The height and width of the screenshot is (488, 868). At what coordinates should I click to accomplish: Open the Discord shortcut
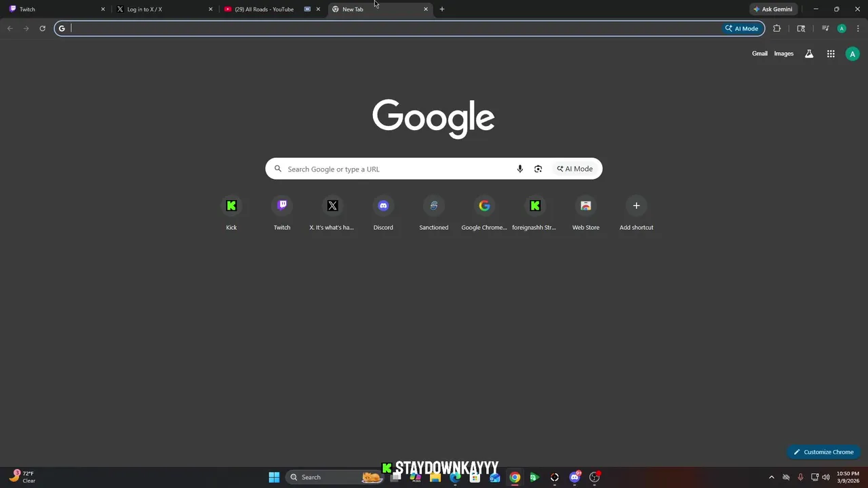coord(383,213)
